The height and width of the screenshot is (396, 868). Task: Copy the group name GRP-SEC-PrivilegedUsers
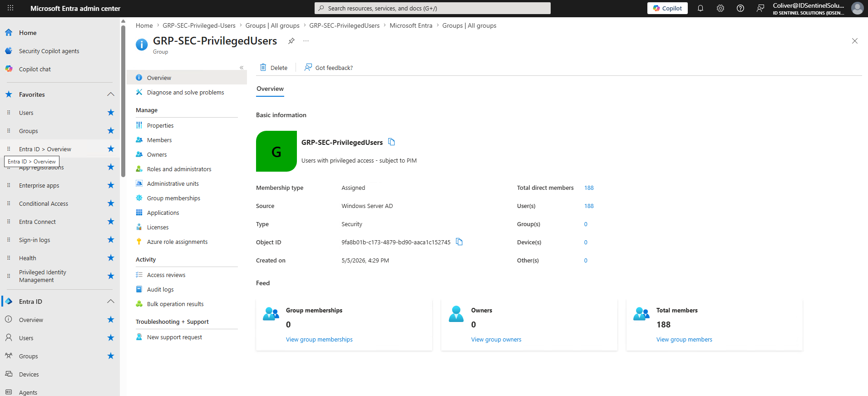tap(391, 142)
